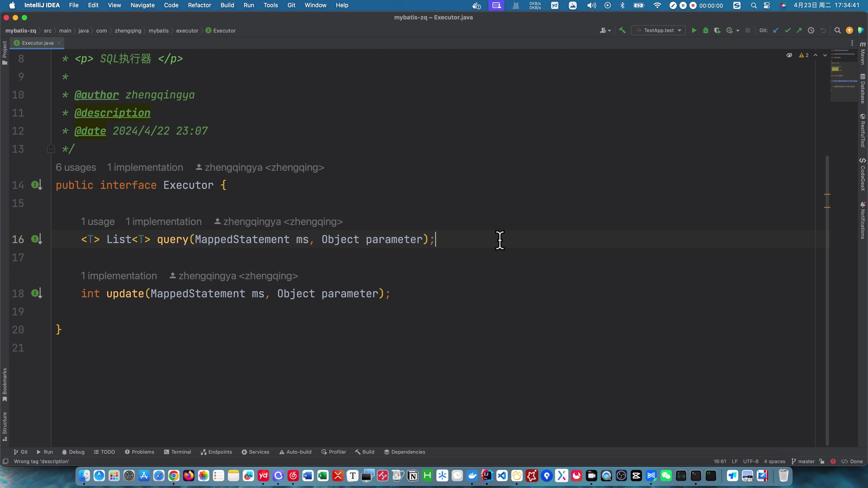Click '1 implementation' hint above update method
The image size is (868, 488).
pyautogui.click(x=119, y=276)
